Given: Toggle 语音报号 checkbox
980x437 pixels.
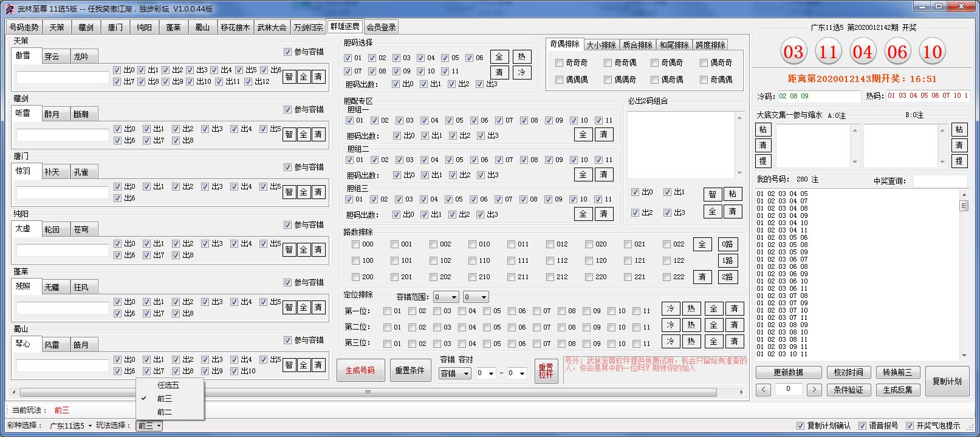Looking at the screenshot, I should point(862,426).
